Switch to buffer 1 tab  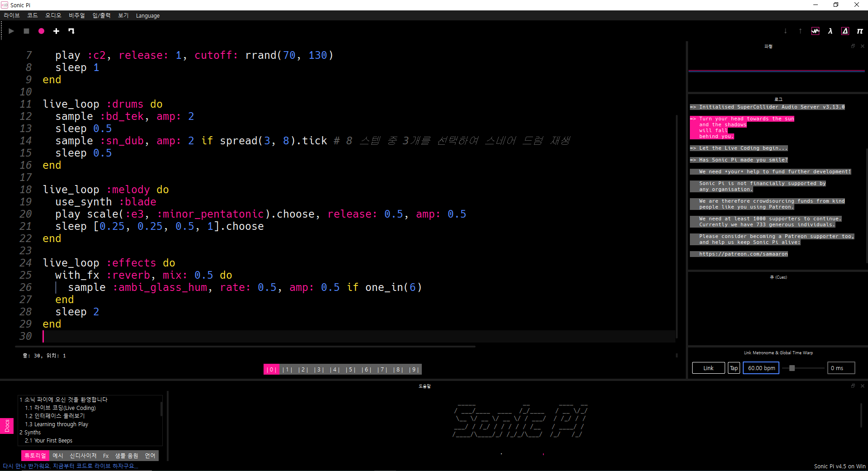287,370
